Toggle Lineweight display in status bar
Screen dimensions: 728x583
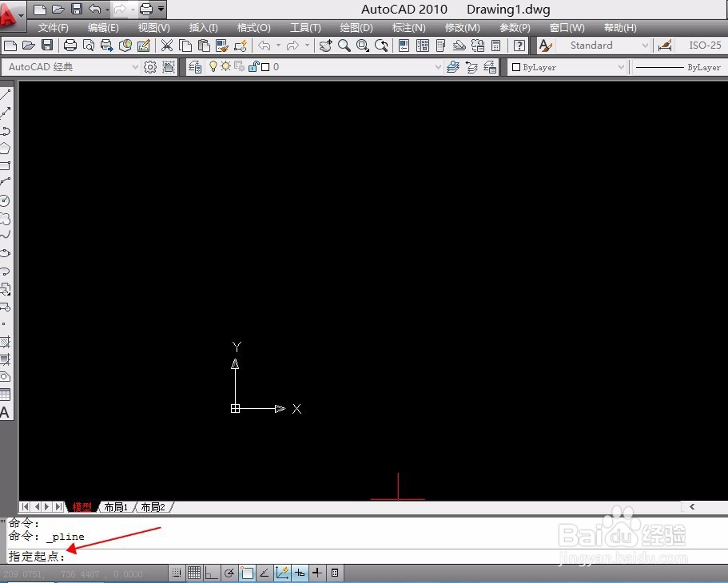point(317,573)
